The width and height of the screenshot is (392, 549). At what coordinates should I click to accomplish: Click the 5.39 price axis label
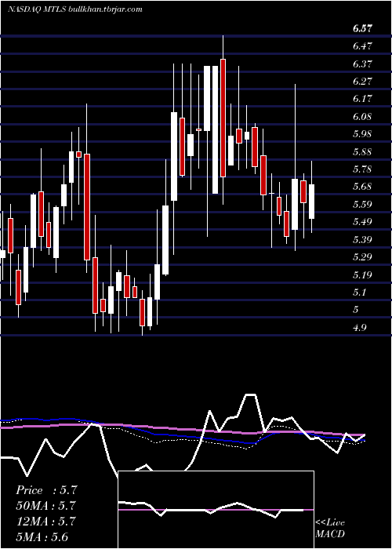tap(362, 240)
